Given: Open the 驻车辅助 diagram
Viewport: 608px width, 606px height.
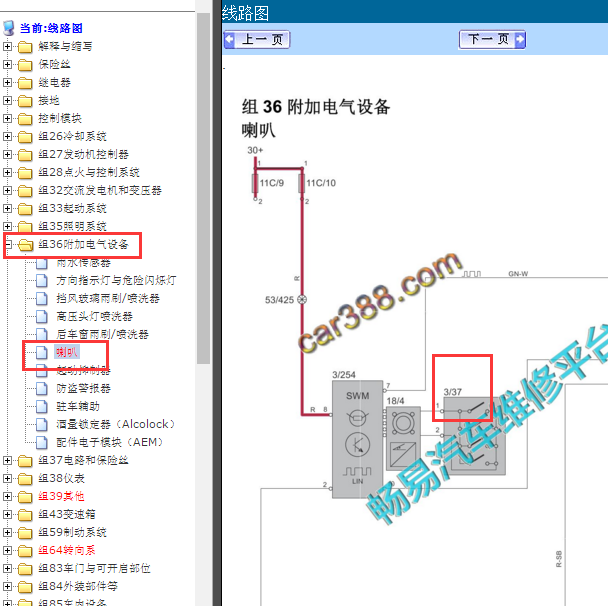Looking at the screenshot, I should [x=78, y=407].
